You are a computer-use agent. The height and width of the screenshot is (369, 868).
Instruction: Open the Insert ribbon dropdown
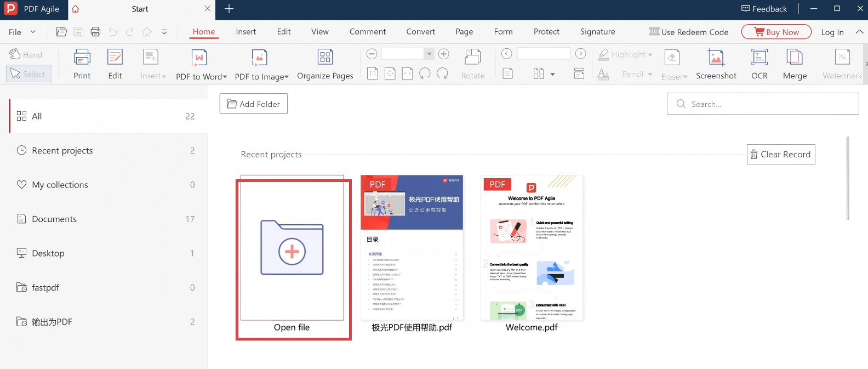153,64
